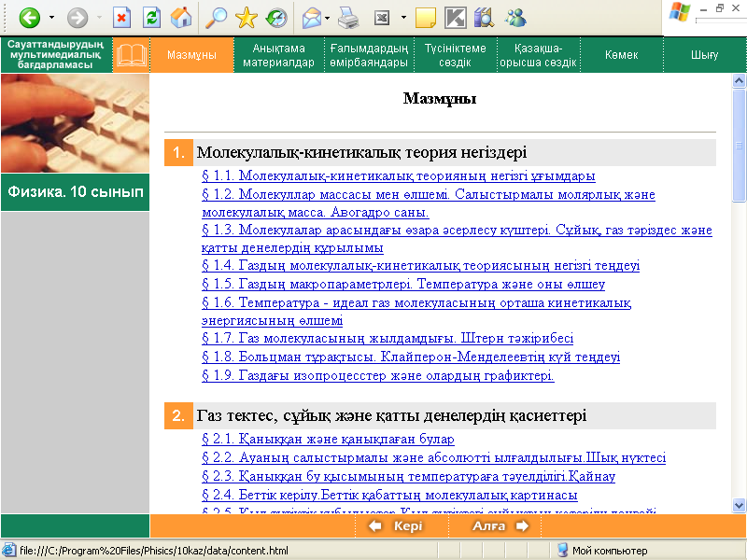The height and width of the screenshot is (560, 747).
Task: Open Search with the magnifier icon
Action: (x=217, y=17)
